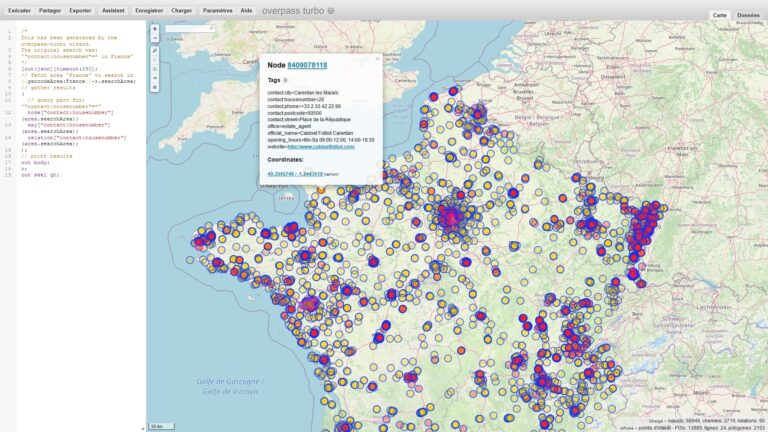Open the coordinates link 49.3045748 / -1.2443918
Viewport: 768px width, 432px height.
point(295,174)
